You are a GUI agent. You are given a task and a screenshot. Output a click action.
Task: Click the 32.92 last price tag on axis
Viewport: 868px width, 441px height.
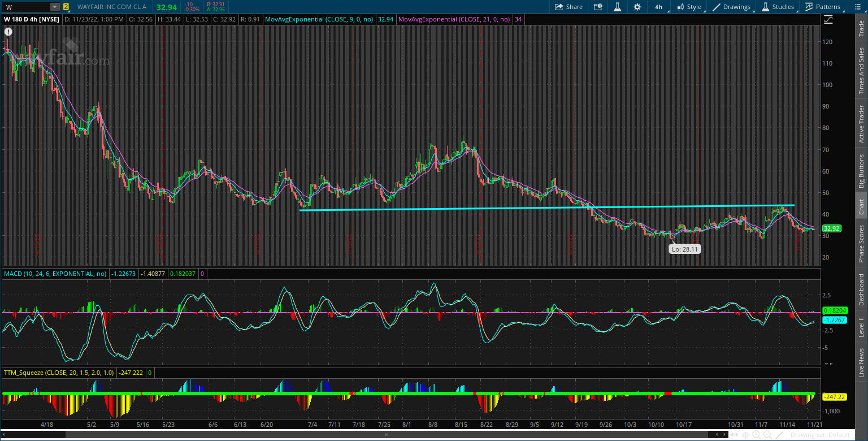(831, 228)
